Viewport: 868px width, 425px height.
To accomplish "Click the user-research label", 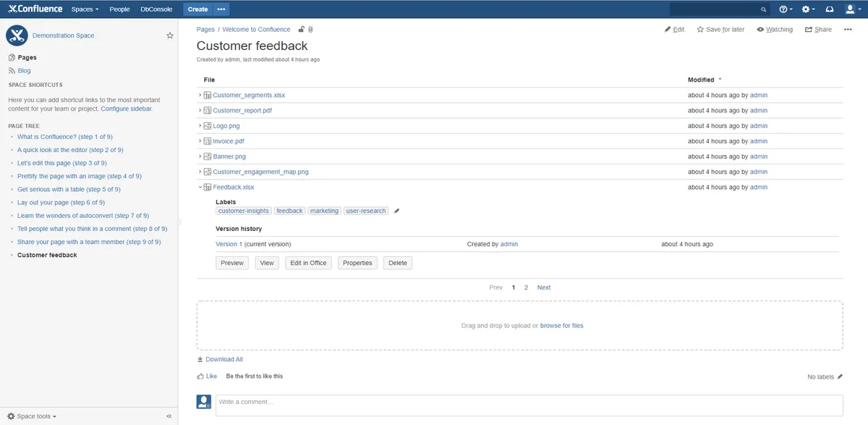I will [366, 211].
